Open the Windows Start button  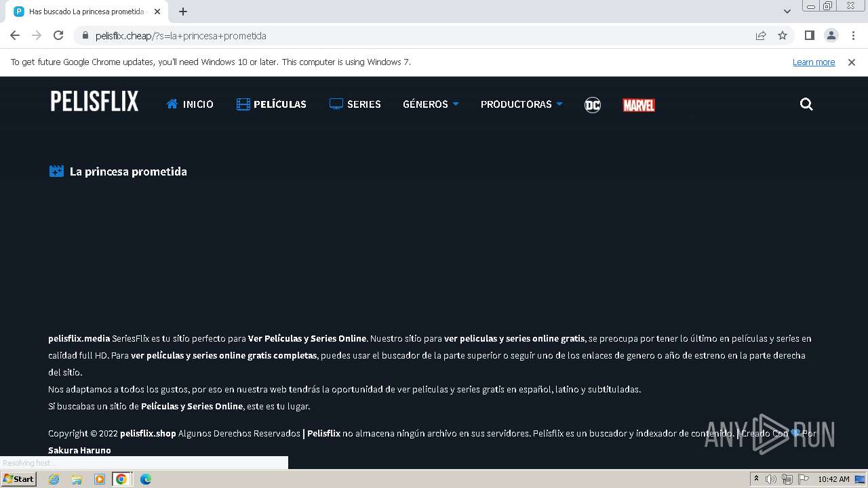pyautogui.click(x=18, y=479)
